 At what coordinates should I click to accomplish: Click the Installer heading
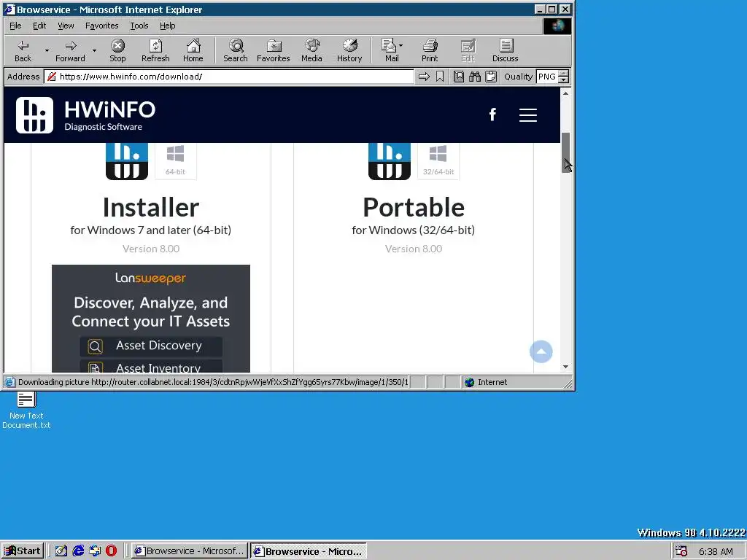151,207
